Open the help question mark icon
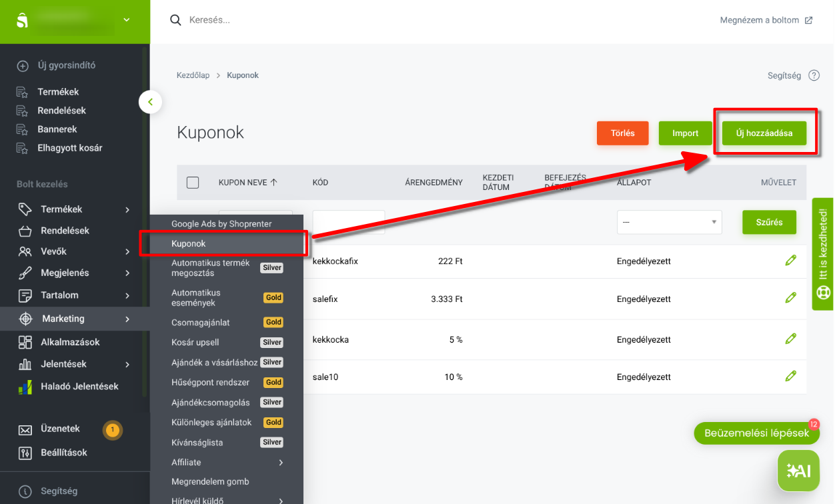 click(x=814, y=75)
